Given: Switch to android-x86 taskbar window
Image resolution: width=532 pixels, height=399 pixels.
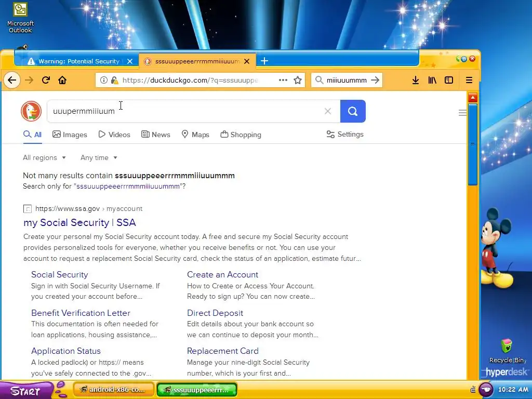Looking at the screenshot, I should [x=114, y=390].
